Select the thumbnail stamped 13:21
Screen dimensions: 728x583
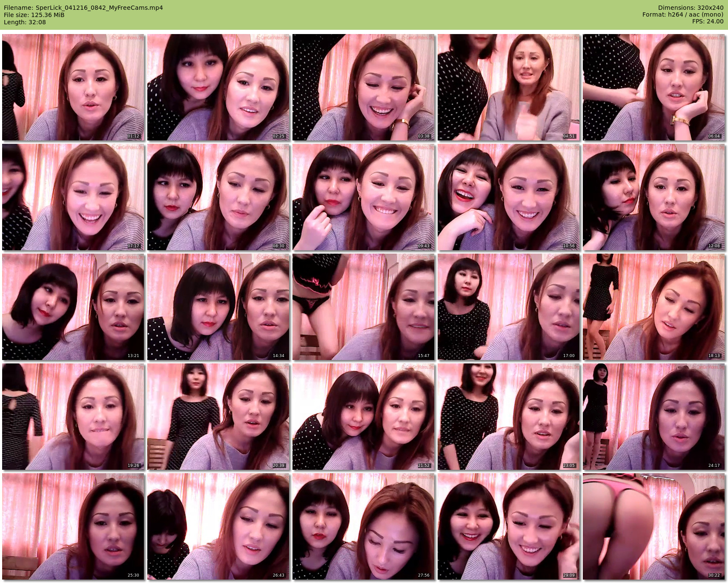(x=73, y=307)
